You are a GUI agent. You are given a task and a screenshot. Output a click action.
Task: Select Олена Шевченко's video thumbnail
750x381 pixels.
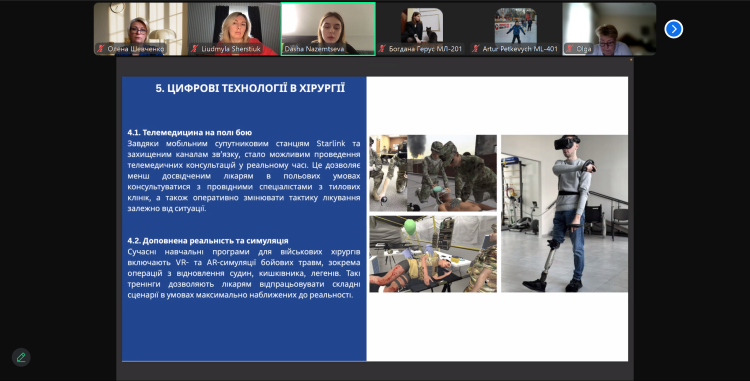tap(141, 29)
